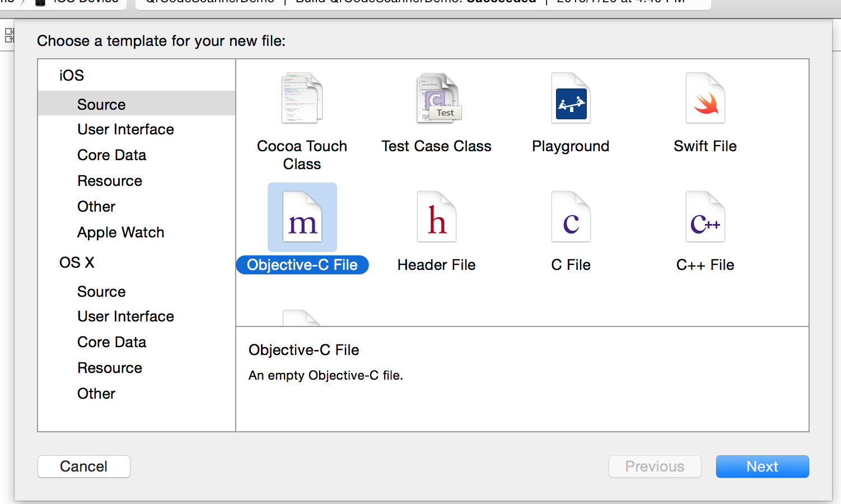Click the Playground label text
This screenshot has height=504, width=841.
tap(571, 147)
